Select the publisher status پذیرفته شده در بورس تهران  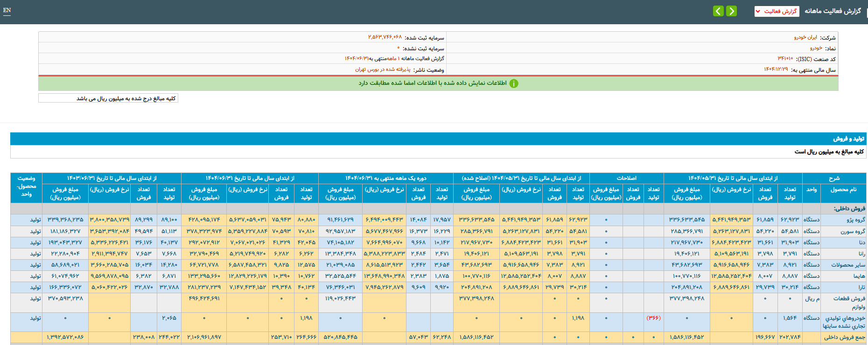383,69
